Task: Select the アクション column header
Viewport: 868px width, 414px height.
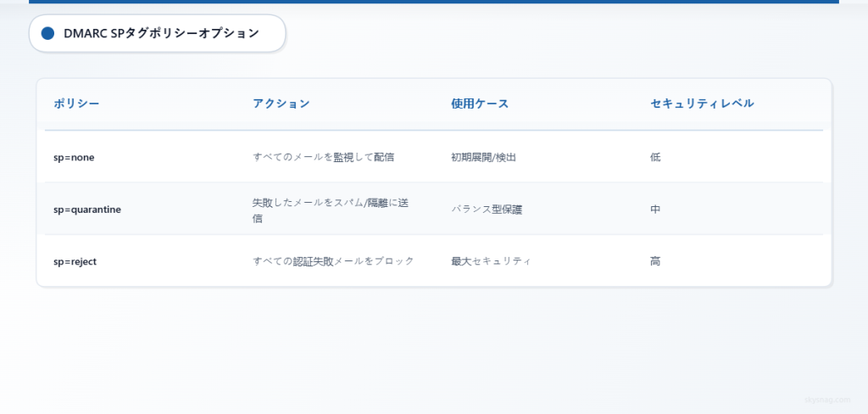Action: (x=281, y=103)
